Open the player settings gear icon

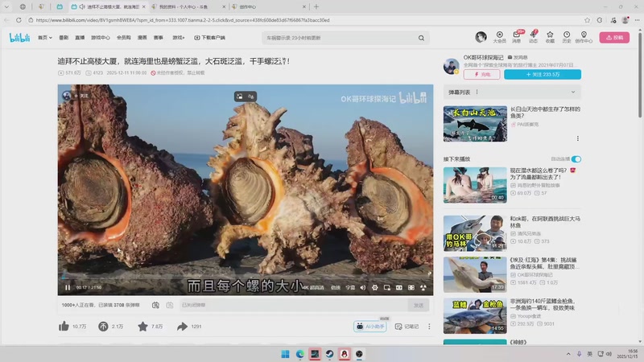click(374, 288)
